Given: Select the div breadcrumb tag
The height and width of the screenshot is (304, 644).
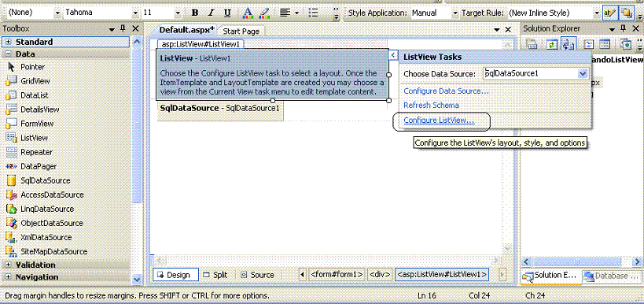Looking at the screenshot, I should 380,274.
